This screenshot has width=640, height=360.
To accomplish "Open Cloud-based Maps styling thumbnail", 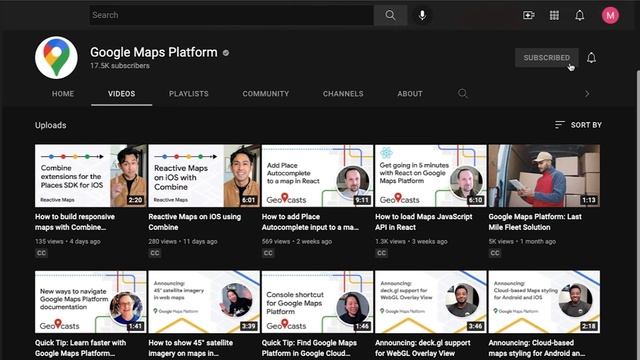I will 544,302.
